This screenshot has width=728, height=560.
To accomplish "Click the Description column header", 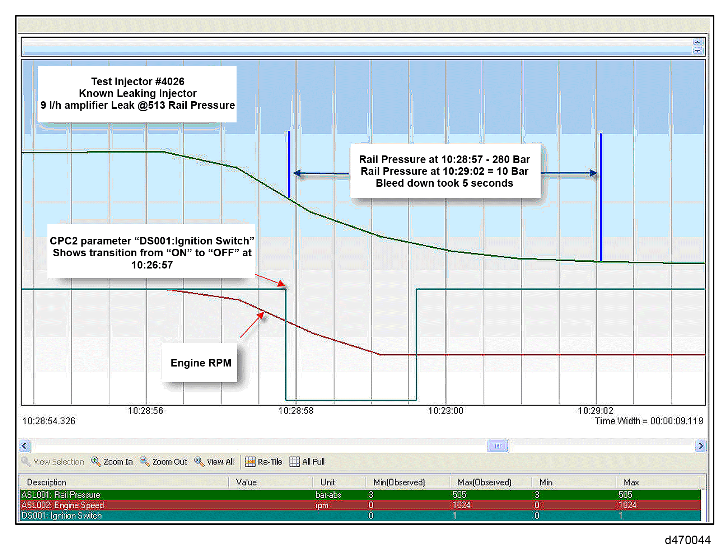I will click(47, 482).
